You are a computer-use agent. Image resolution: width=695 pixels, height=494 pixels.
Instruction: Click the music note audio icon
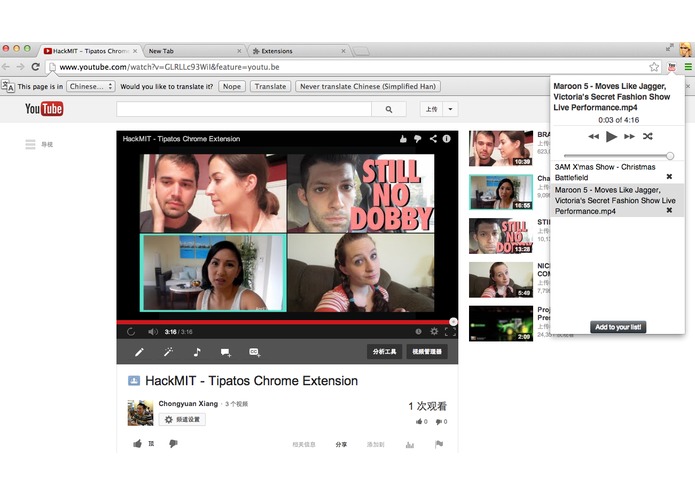[x=197, y=352]
